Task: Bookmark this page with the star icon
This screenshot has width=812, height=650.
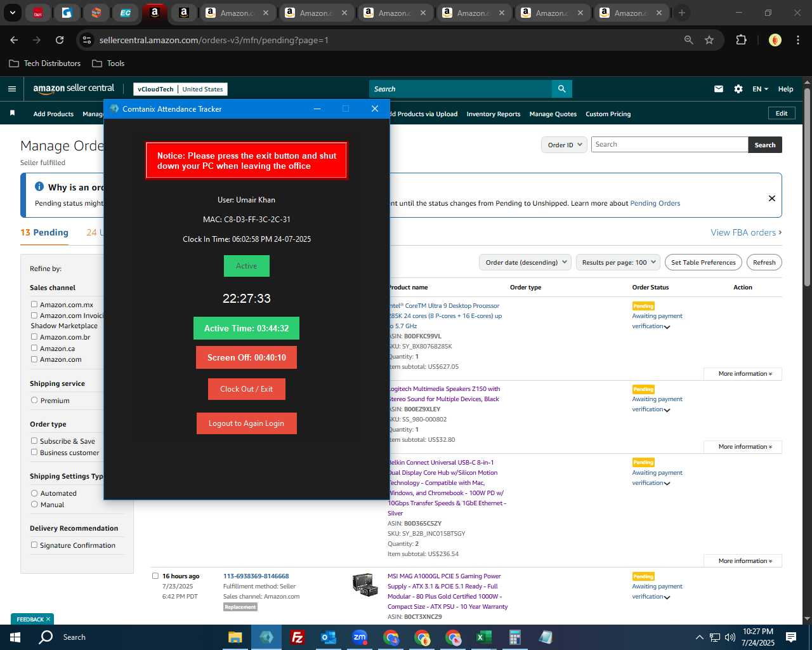Action: point(709,40)
